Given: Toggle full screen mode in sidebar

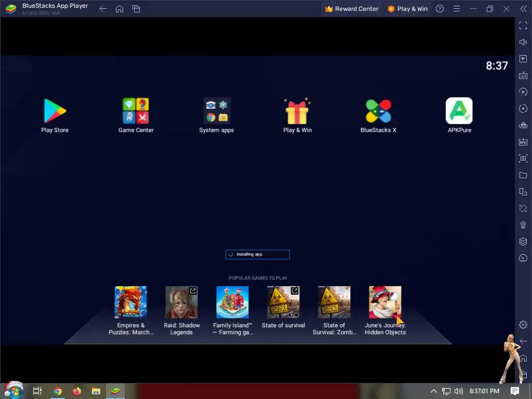Looking at the screenshot, I should tap(523, 25).
